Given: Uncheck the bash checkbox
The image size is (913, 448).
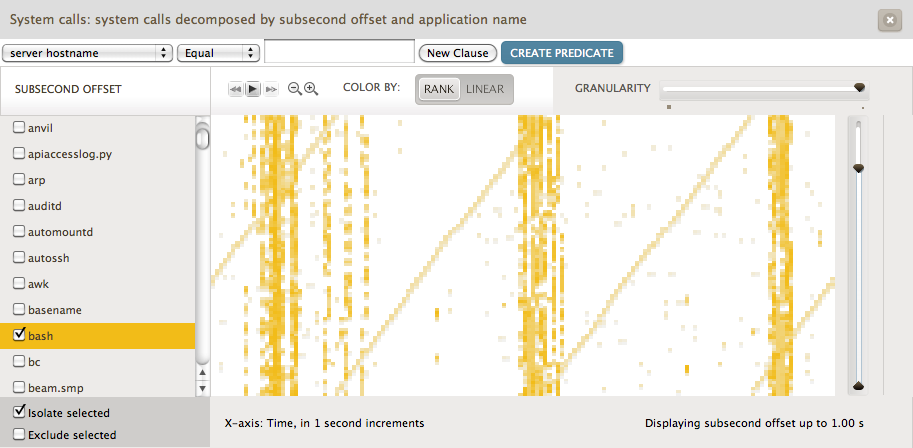Looking at the screenshot, I should [x=19, y=335].
